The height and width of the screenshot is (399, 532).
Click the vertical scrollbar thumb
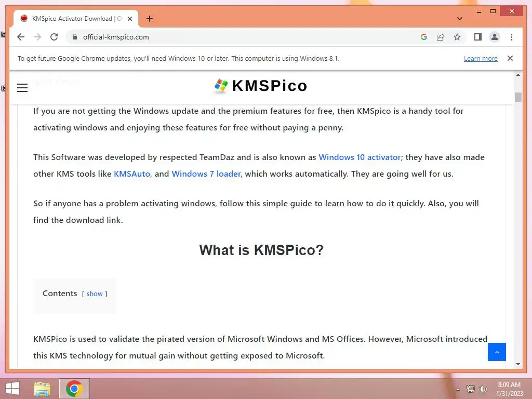(x=518, y=97)
